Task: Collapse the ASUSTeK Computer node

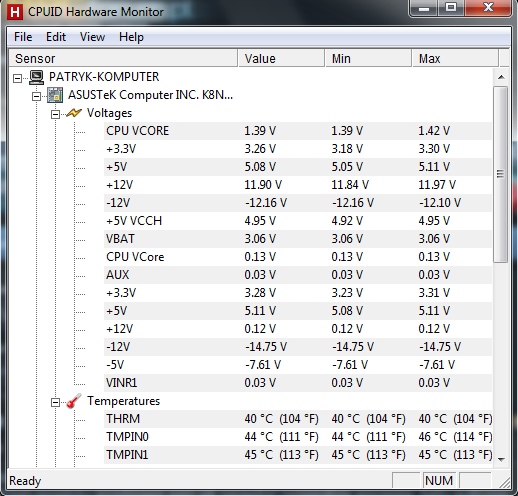Action: (36, 96)
